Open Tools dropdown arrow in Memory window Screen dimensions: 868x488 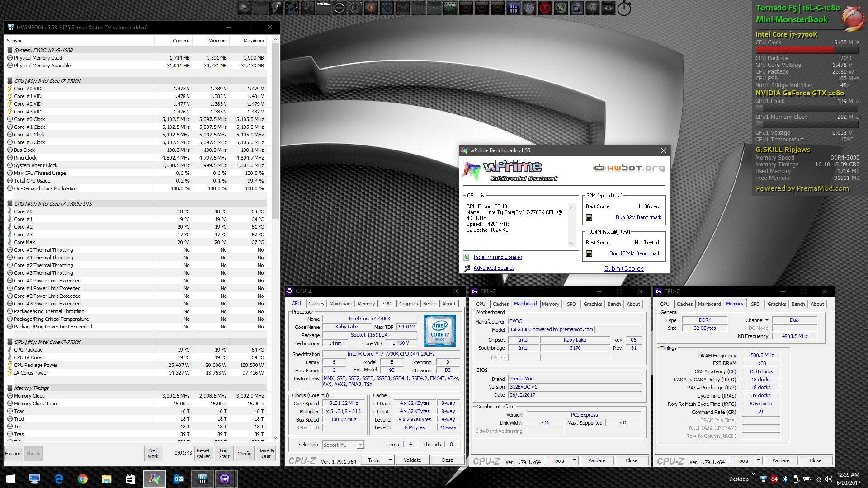759,460
